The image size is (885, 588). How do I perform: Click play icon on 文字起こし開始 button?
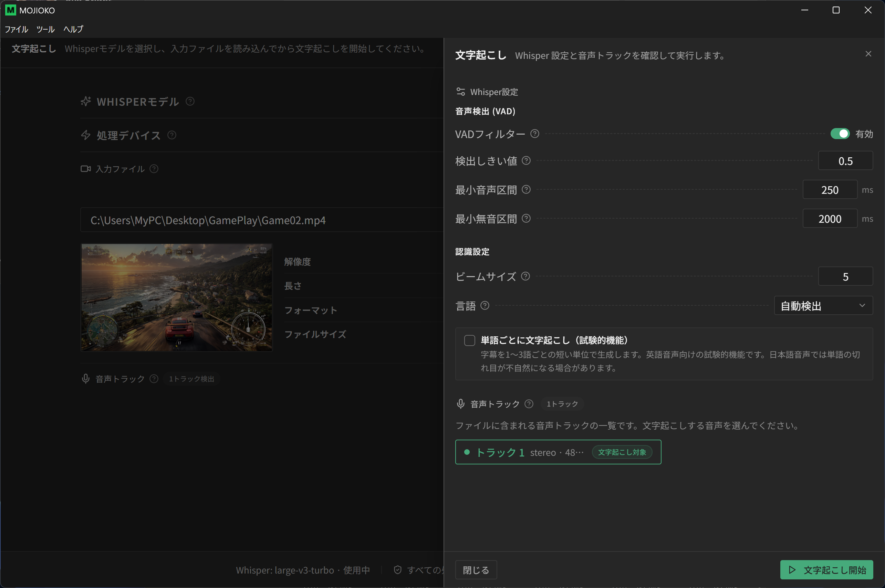pos(792,570)
